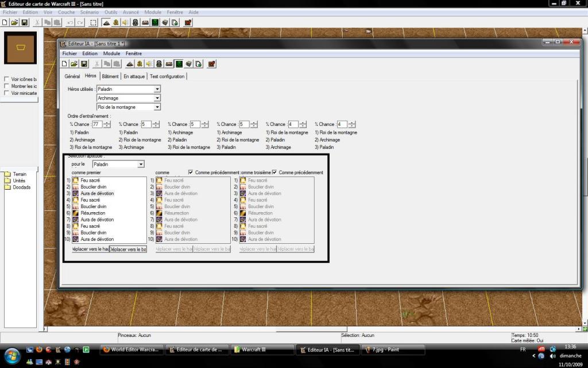Click 'Déplacer vers le haut' under first ability list
This screenshot has width=588, height=368.
[90, 249]
